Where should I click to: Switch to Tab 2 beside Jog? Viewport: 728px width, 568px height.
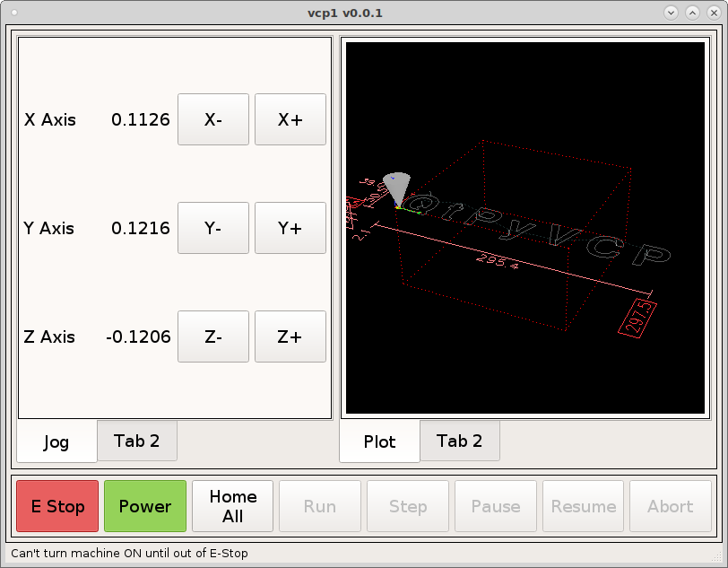pos(137,441)
